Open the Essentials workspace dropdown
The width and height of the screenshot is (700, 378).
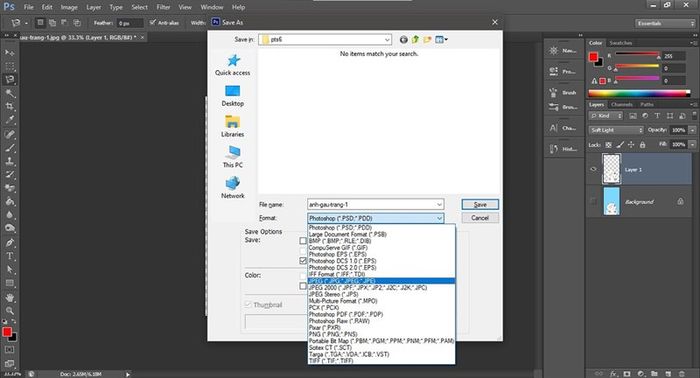[x=665, y=23]
